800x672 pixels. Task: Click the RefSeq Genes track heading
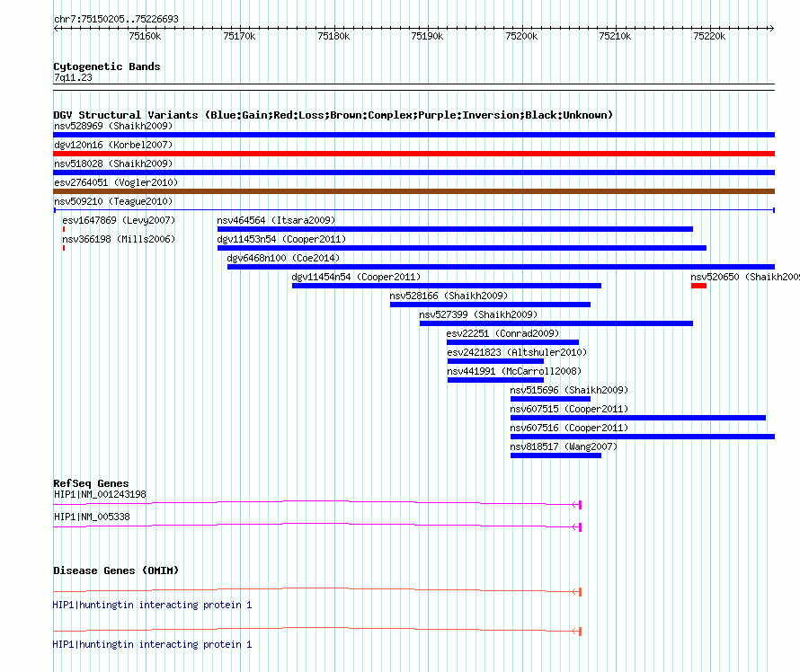click(x=91, y=483)
